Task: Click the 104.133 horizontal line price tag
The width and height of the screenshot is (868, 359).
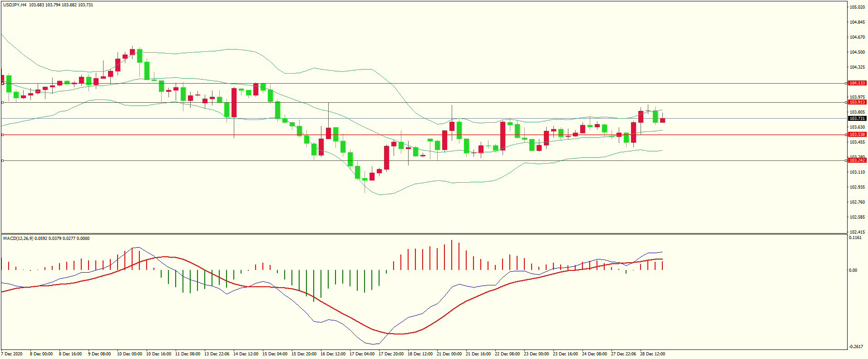Action: click(x=857, y=83)
